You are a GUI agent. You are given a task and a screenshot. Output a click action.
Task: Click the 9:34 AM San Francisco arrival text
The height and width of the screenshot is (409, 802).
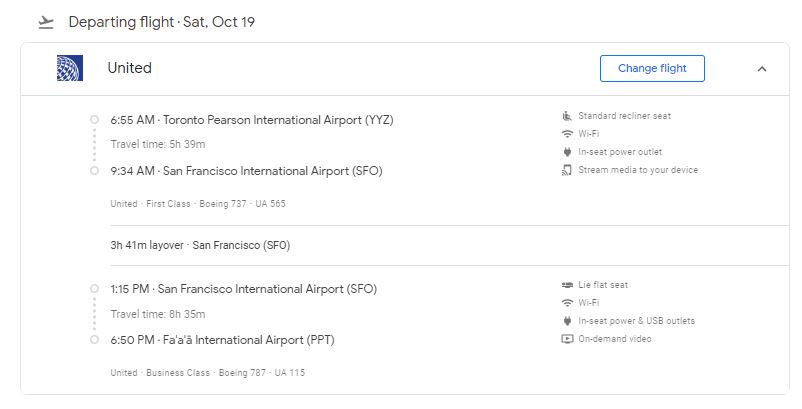(247, 171)
